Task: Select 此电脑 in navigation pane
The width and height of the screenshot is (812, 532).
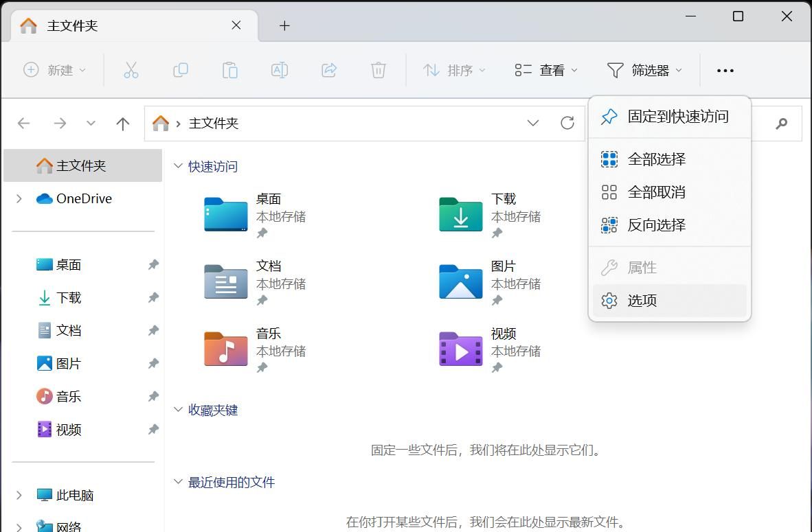Action: point(83,495)
